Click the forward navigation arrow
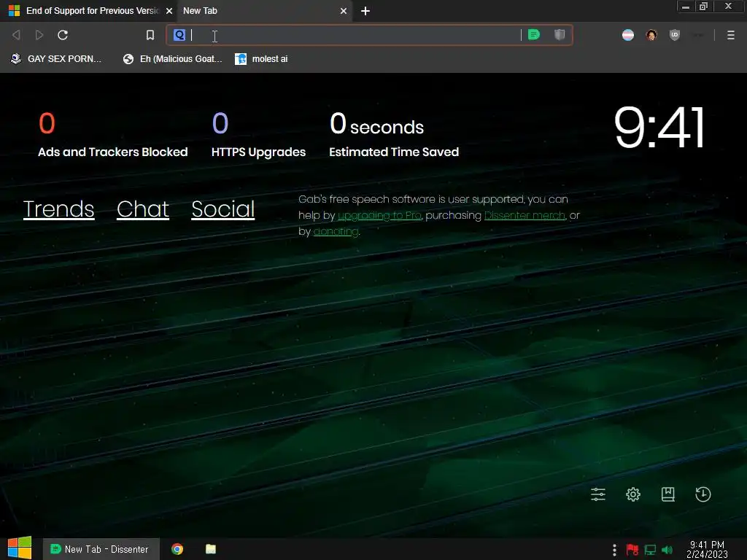The height and width of the screenshot is (560, 747). 39,35
